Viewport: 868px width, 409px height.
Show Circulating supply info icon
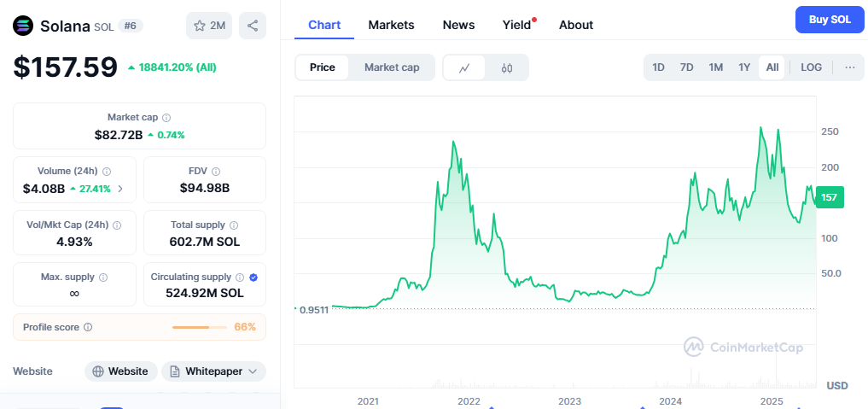(240, 278)
